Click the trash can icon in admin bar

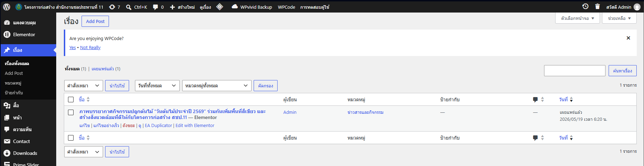click(598, 6)
